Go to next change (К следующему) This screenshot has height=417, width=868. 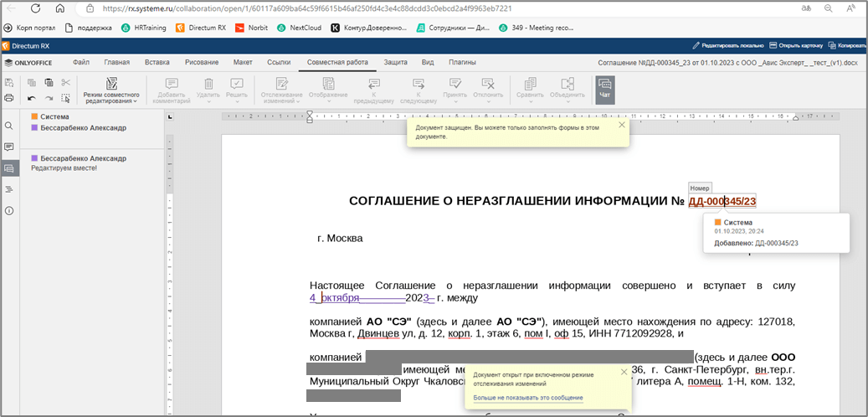(x=418, y=90)
